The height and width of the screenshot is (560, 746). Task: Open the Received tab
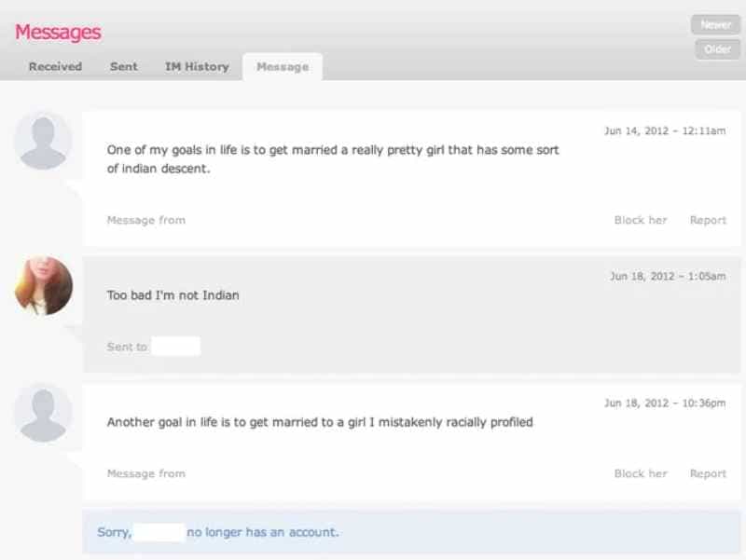[x=55, y=67]
